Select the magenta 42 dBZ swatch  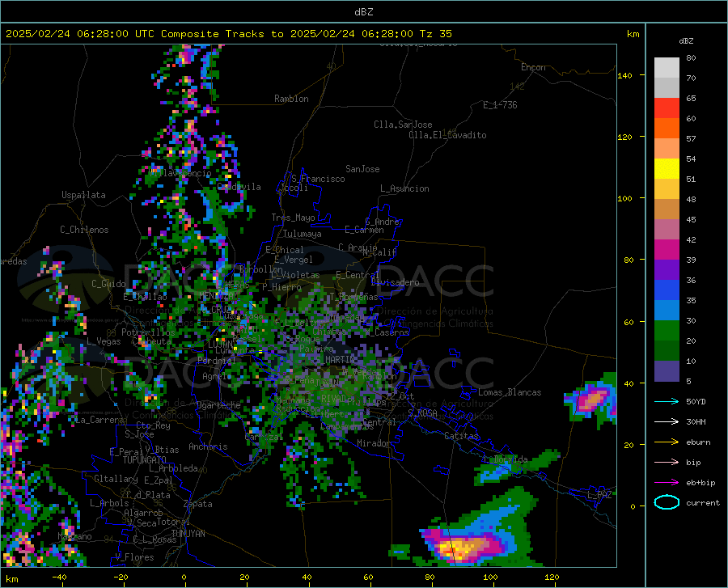pos(667,250)
